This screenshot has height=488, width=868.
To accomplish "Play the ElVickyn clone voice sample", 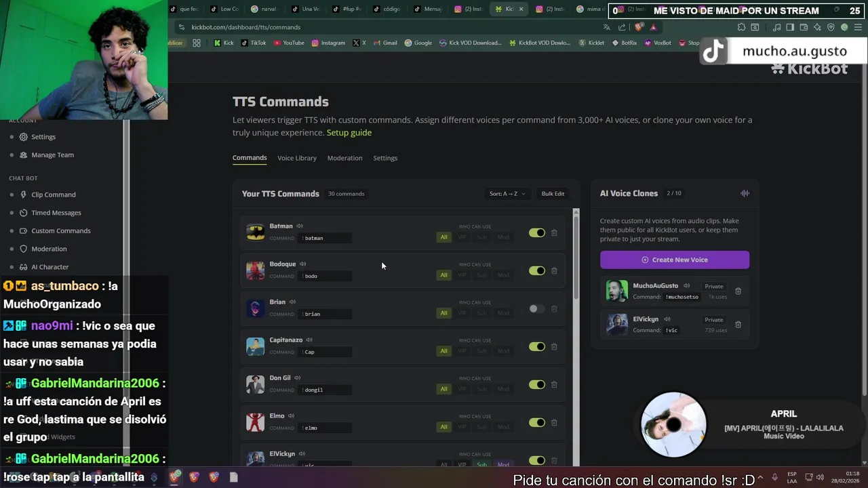I will click(x=667, y=319).
